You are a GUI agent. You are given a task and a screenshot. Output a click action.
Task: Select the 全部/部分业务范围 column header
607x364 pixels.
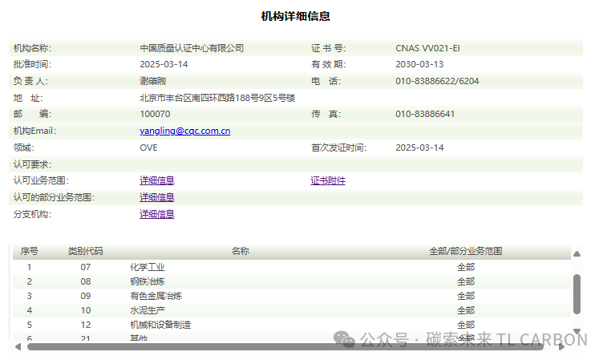466,251
